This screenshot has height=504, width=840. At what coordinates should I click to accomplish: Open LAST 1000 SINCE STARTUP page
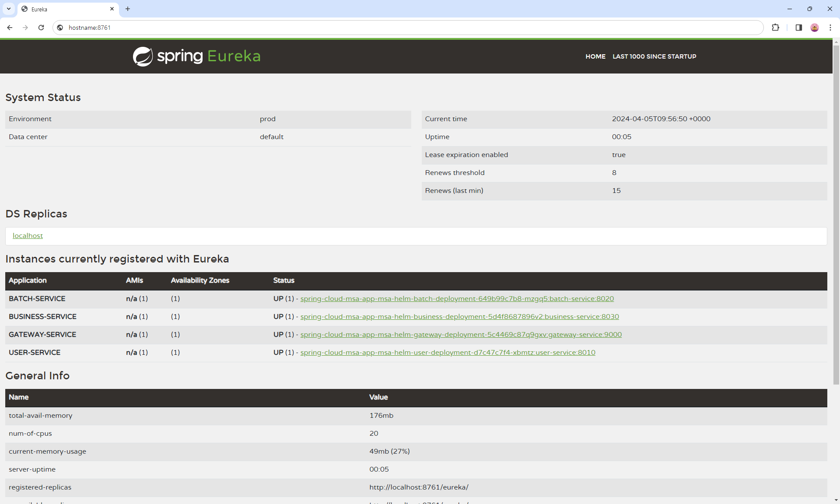click(x=654, y=56)
